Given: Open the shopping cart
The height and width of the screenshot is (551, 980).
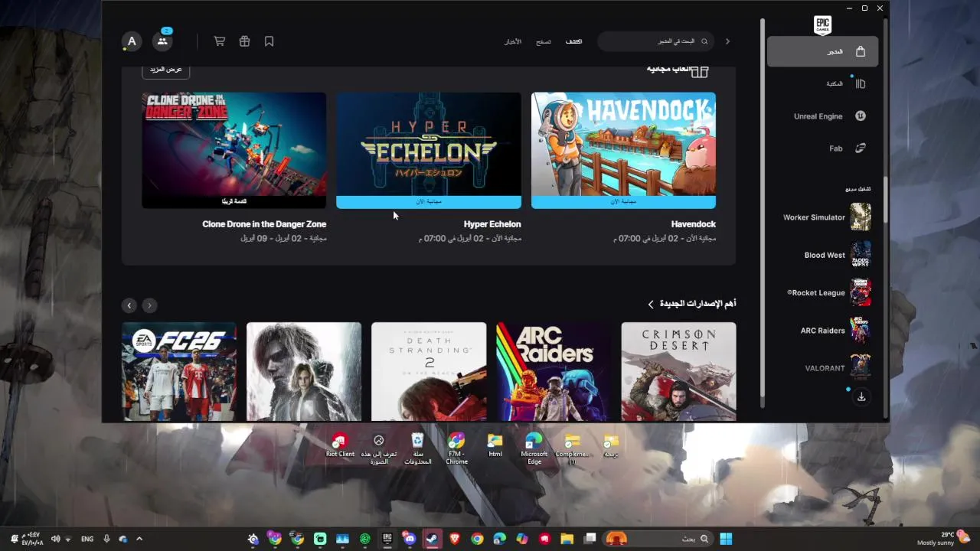Looking at the screenshot, I should pos(220,41).
